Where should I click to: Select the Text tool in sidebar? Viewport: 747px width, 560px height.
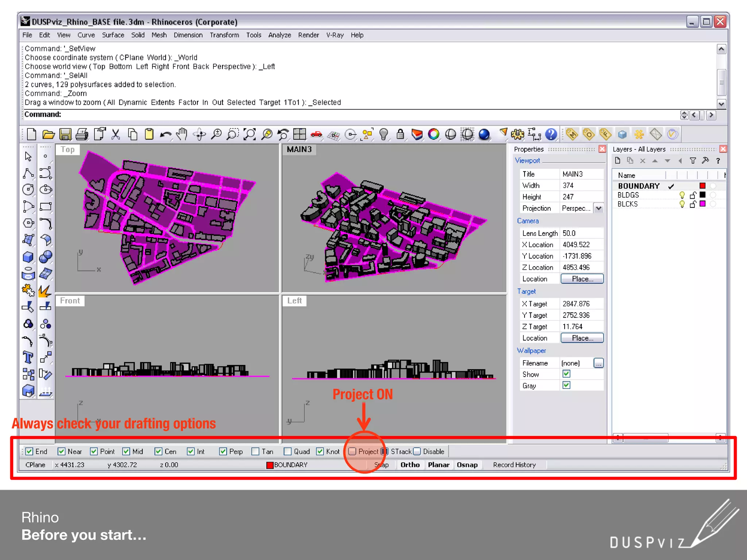click(28, 357)
